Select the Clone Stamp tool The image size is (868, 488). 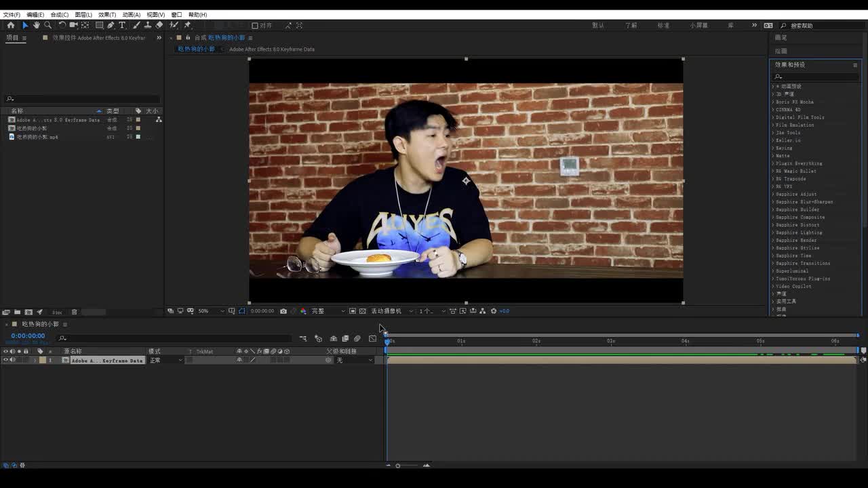(x=148, y=25)
